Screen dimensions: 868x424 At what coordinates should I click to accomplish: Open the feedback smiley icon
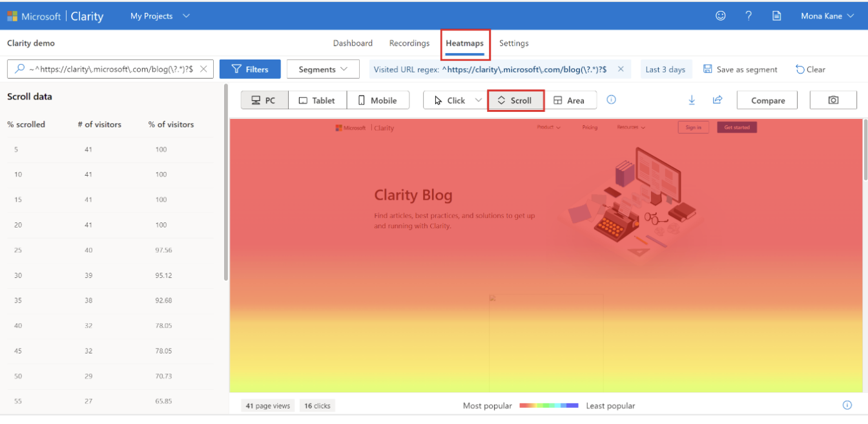[721, 16]
